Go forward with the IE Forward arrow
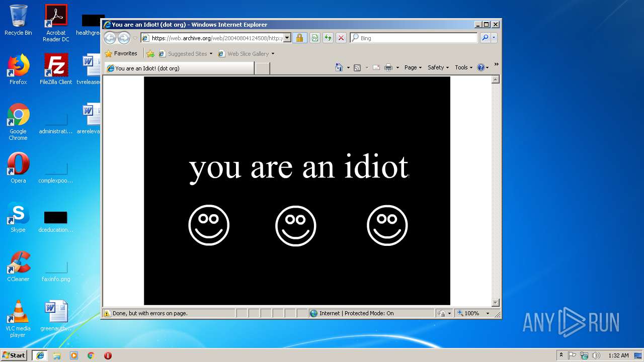 124,38
